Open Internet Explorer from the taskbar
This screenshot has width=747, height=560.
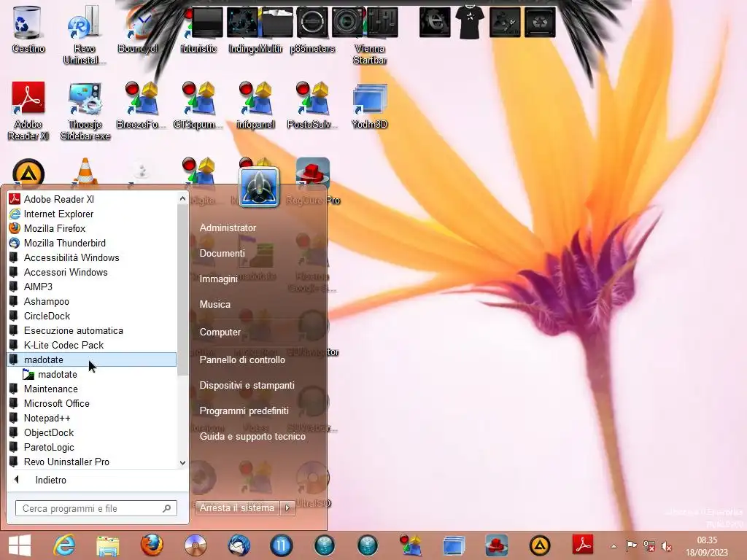(x=64, y=545)
